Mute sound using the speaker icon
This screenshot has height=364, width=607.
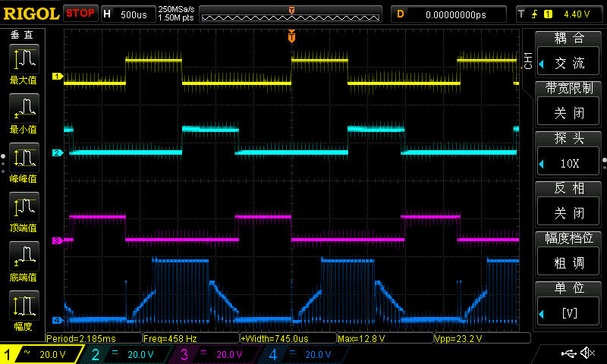point(587,353)
